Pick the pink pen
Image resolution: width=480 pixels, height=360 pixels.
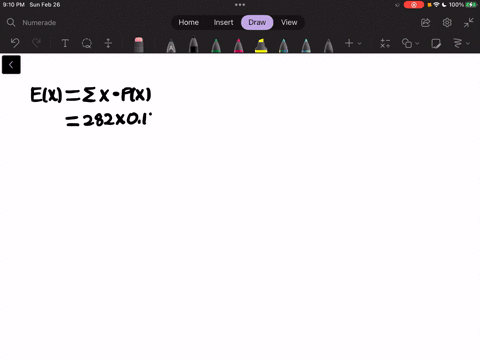point(239,46)
